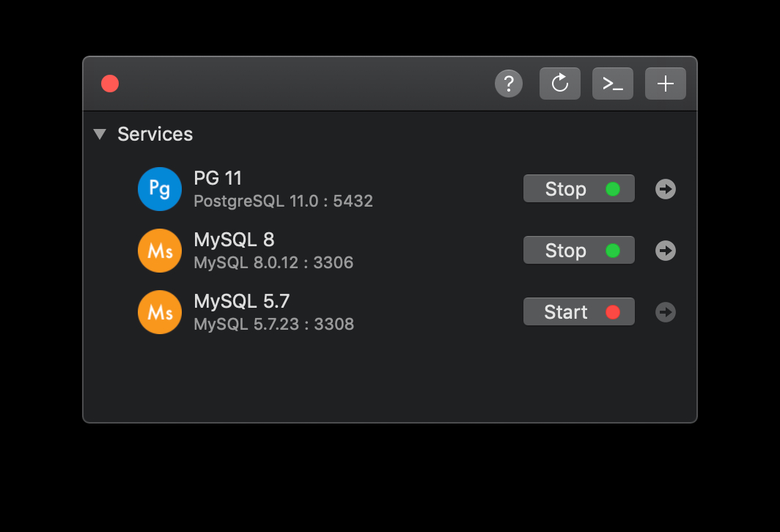Click the PostgreSQL 11.0 : 5432 subtitle
The width and height of the screenshot is (780, 532).
pos(283,201)
